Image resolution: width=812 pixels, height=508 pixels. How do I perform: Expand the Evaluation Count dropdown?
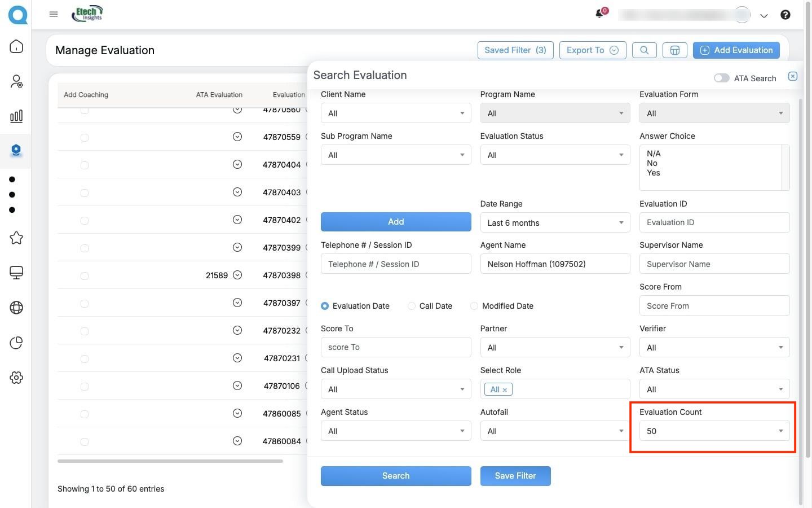(x=714, y=431)
